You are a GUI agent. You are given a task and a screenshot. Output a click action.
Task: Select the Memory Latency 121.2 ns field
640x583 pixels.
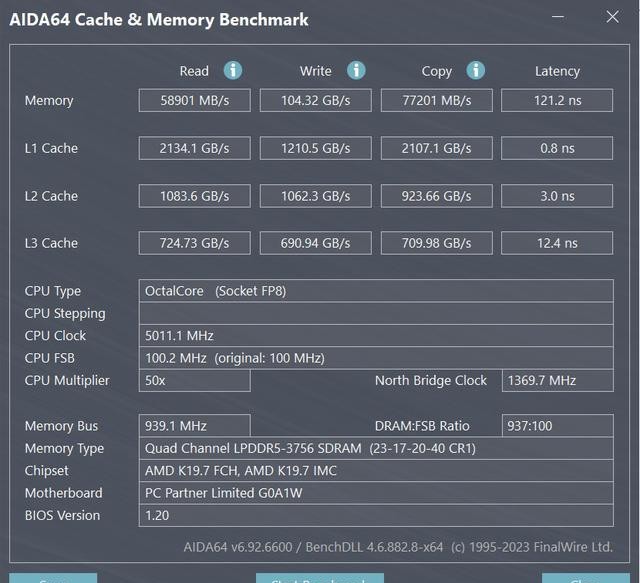pos(557,100)
